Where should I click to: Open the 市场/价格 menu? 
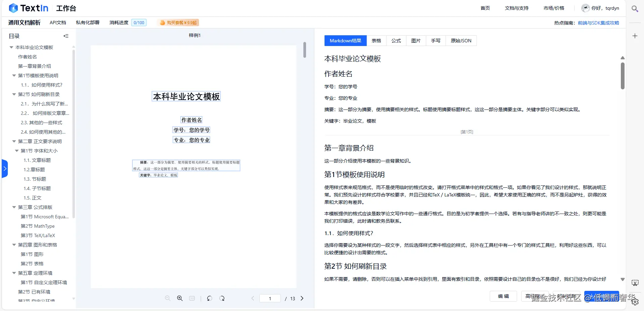[x=554, y=8]
